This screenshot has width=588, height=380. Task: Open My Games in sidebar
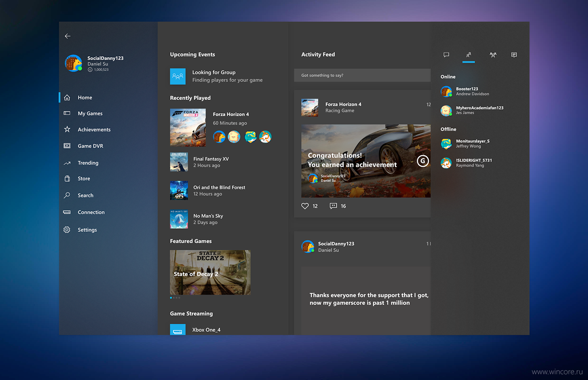90,113
